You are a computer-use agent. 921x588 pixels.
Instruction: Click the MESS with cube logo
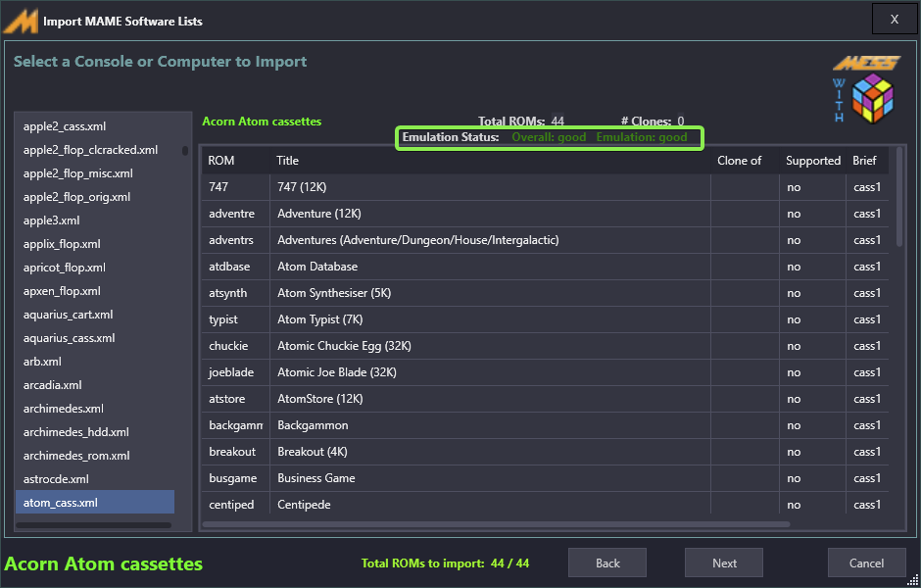click(866, 89)
